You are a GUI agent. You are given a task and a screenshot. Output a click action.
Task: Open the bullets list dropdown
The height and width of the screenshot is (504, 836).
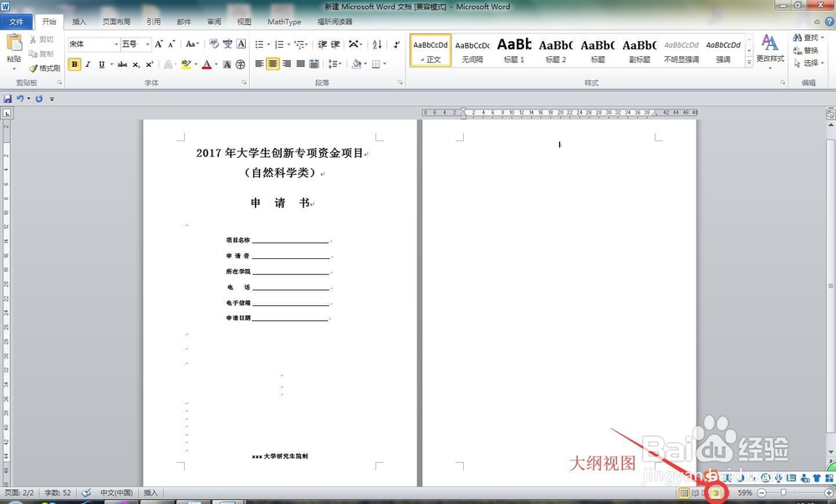point(268,44)
